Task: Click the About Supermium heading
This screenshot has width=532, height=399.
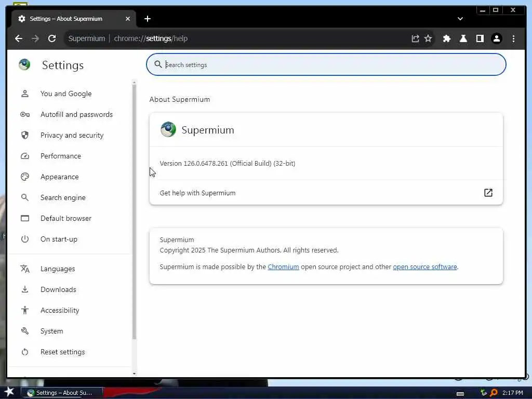Action: [179, 99]
